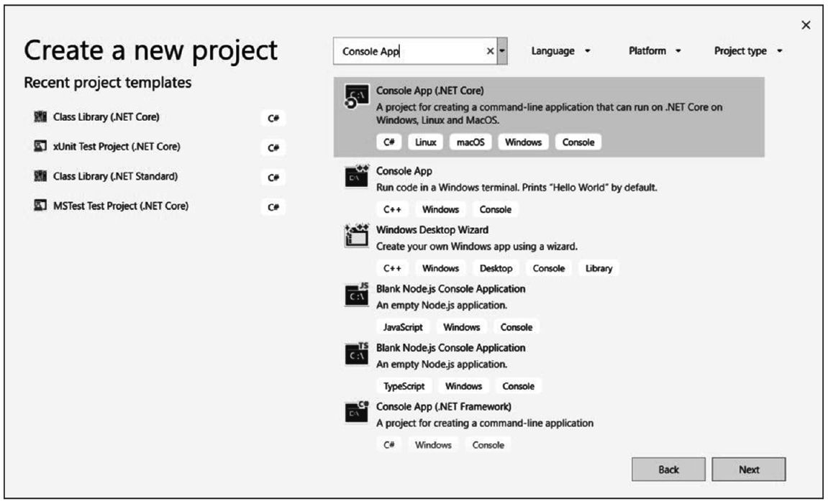Expand the Project type filter dropdown
828x504 pixels.
click(747, 51)
